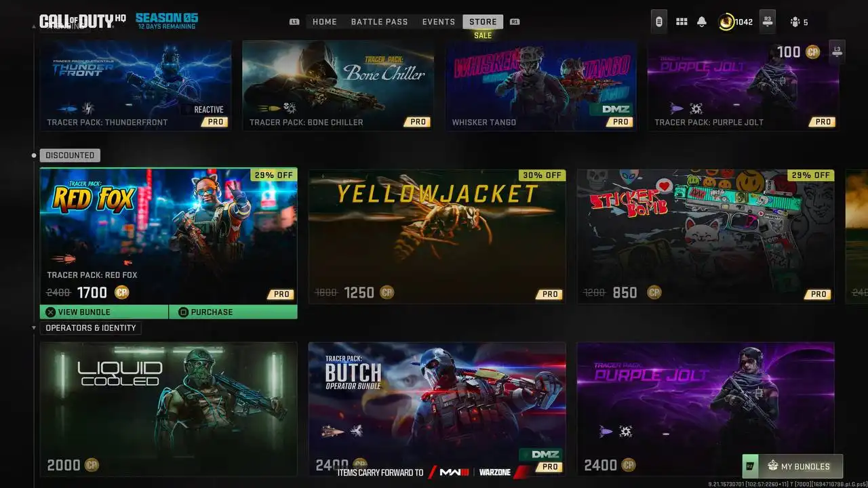Click the L3 icon on the right edge

(837, 52)
